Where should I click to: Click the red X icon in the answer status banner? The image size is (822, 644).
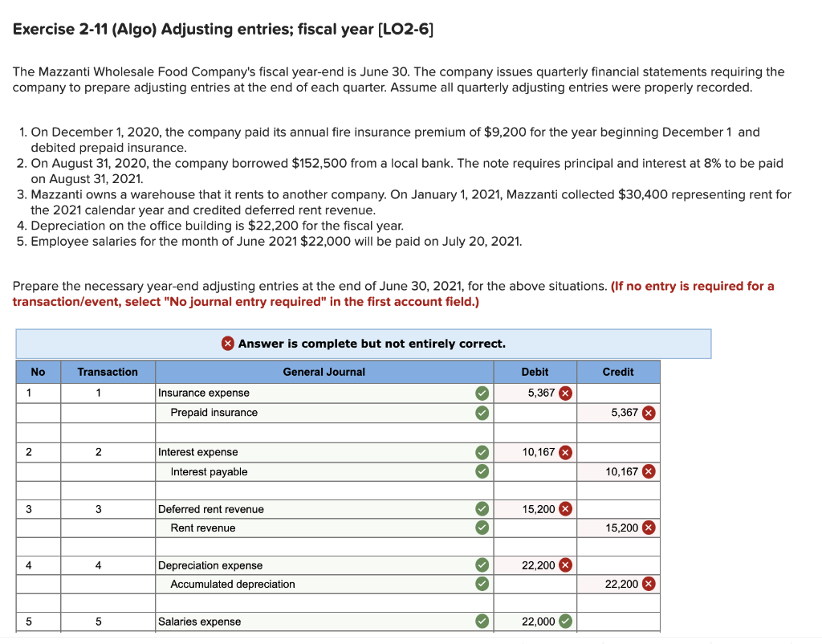[227, 343]
